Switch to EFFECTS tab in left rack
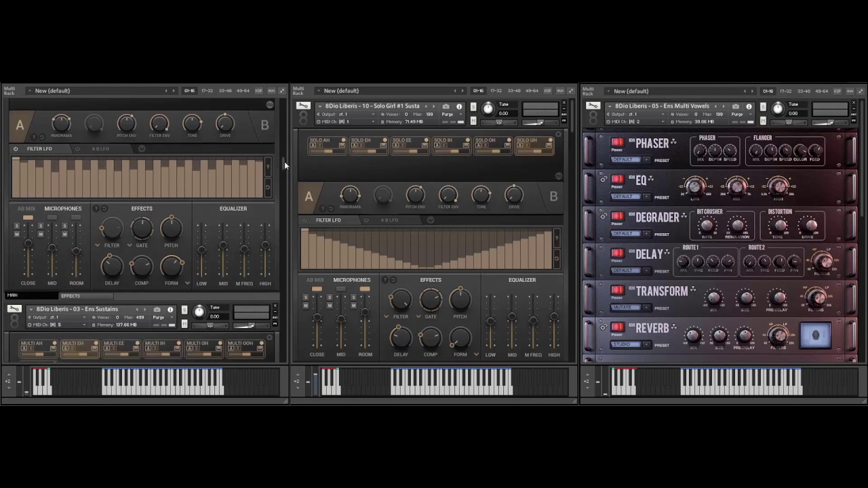Screen dimensions: 868x488 pos(86,296)
